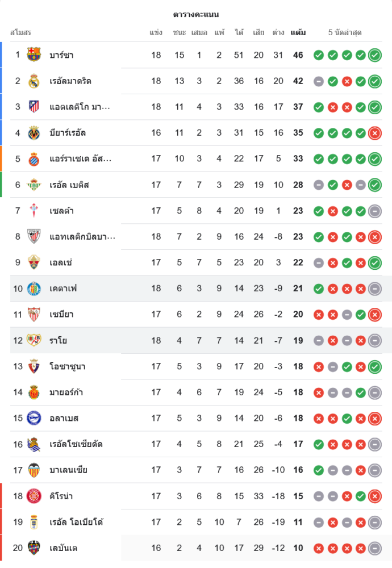Click the Villarreal yellow crest icon
Viewport: 392px width, 568px height.
click(34, 133)
